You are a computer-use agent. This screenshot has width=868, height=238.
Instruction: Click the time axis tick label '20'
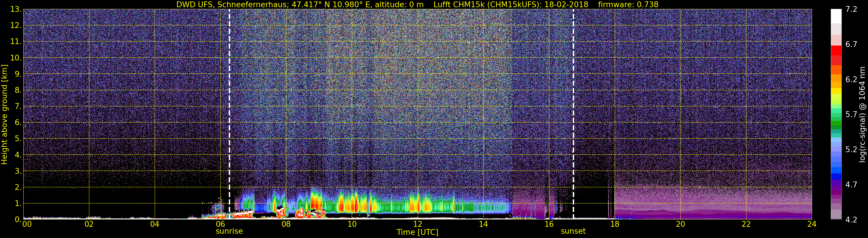point(680,224)
